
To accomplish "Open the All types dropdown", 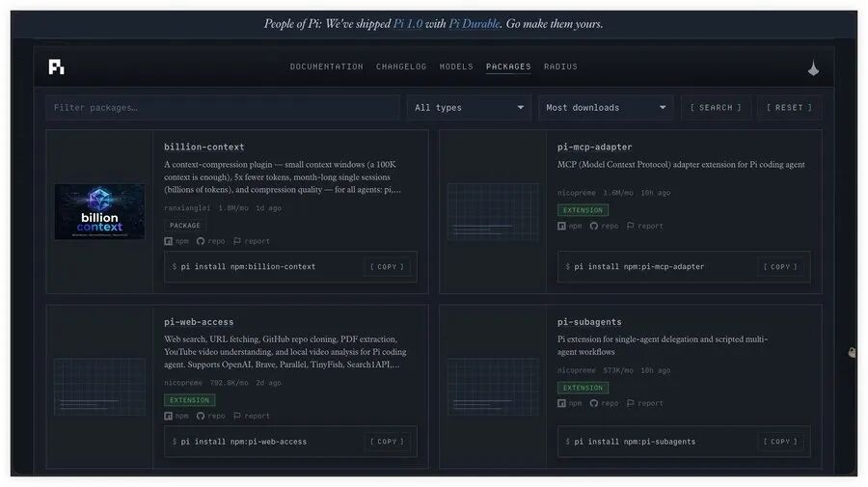I will (469, 107).
